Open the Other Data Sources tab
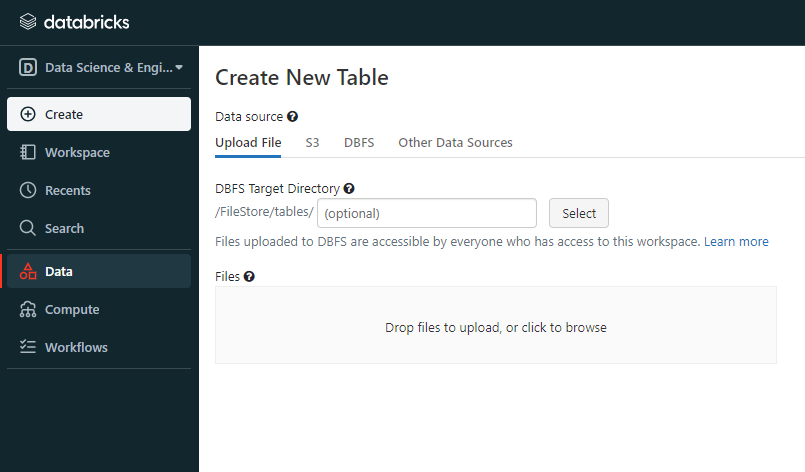805x472 pixels. pos(455,142)
